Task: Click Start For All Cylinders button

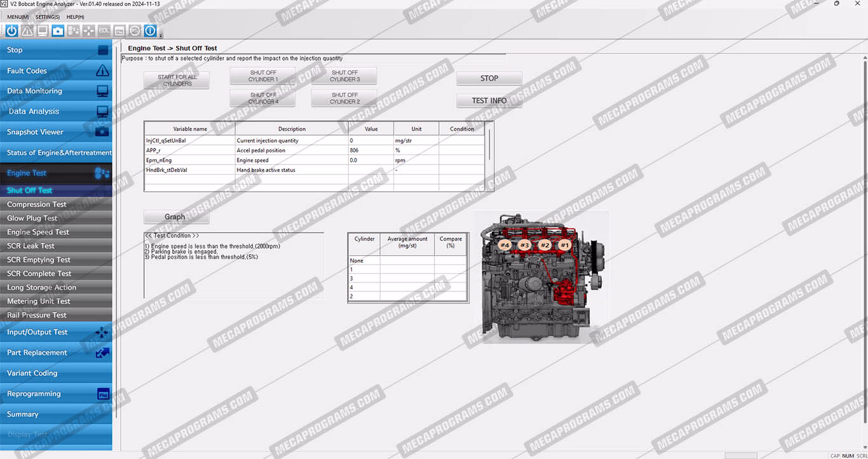Action: [177, 80]
